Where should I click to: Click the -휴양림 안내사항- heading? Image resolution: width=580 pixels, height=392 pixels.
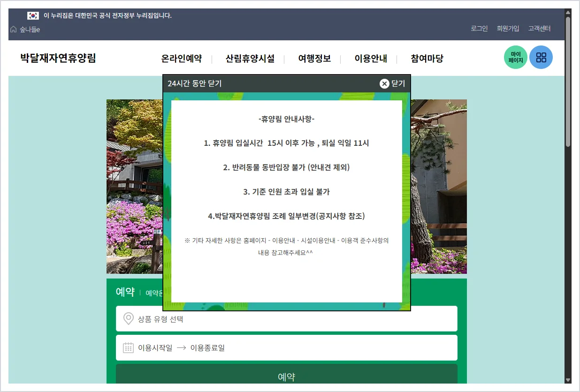pos(287,119)
